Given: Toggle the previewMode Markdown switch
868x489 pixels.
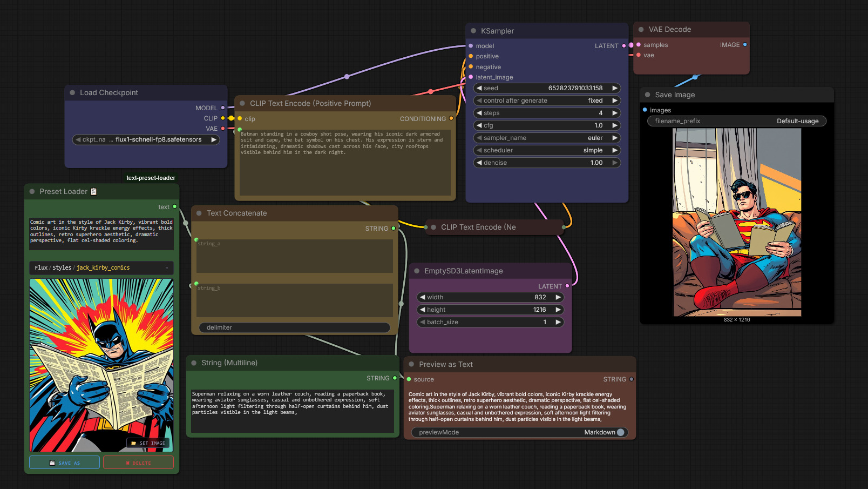Looking at the screenshot, I should [x=620, y=432].
